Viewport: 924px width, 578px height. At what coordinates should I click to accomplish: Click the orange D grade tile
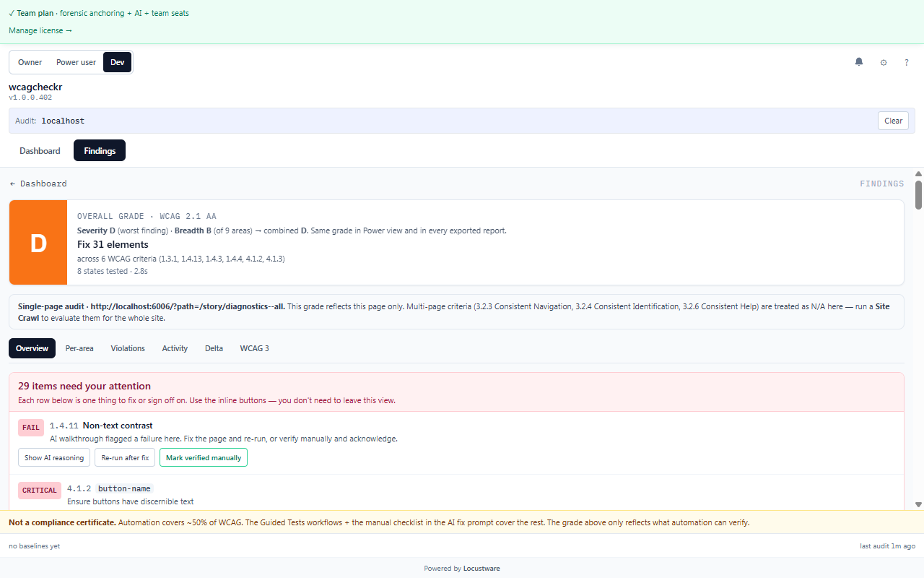point(38,243)
